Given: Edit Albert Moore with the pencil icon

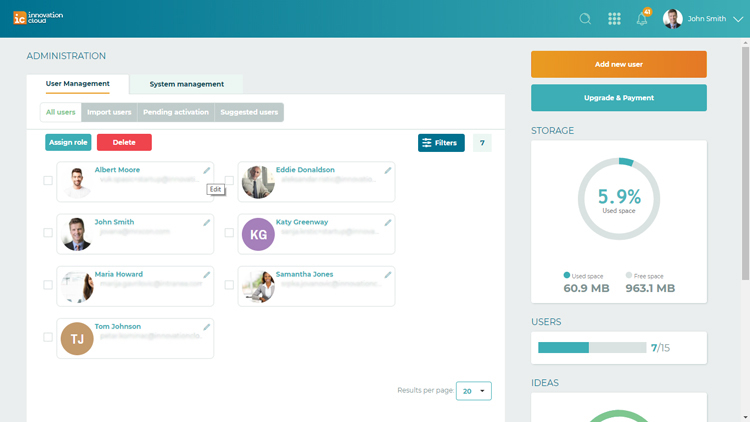Looking at the screenshot, I should tap(207, 170).
